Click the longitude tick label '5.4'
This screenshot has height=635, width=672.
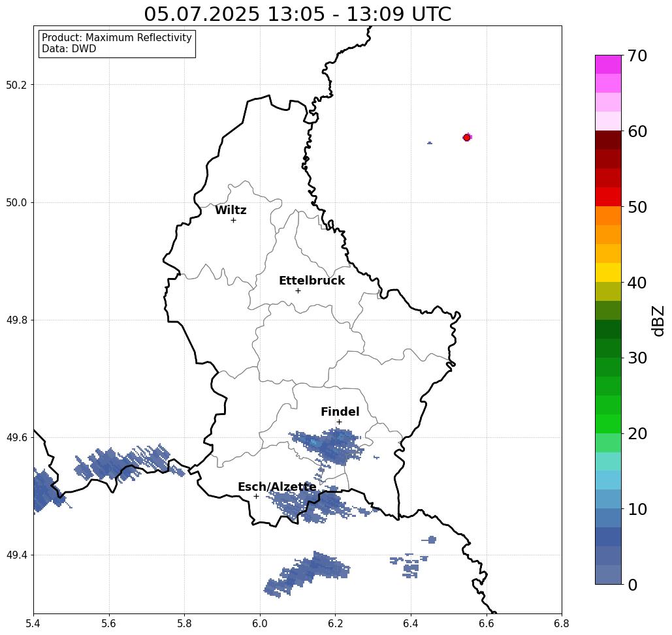[33, 623]
